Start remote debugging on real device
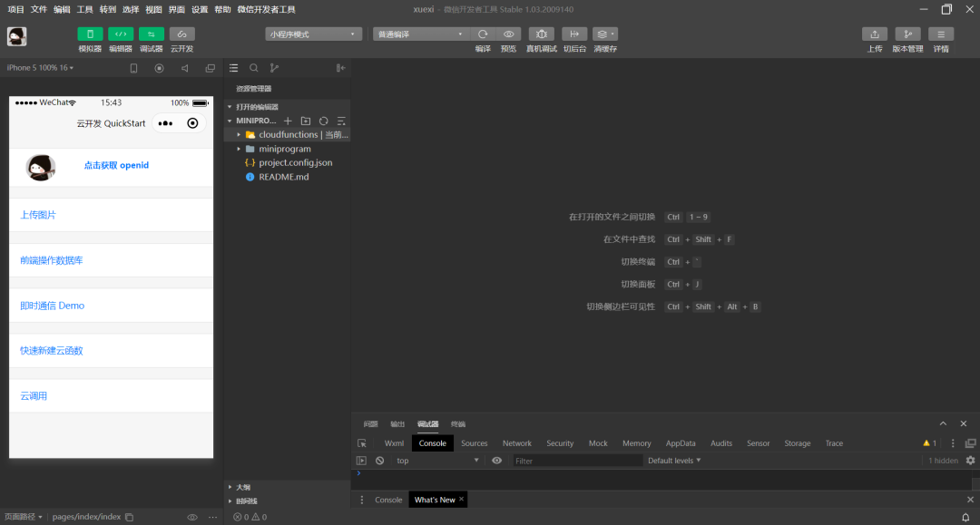The width and height of the screenshot is (980, 525). (x=541, y=34)
